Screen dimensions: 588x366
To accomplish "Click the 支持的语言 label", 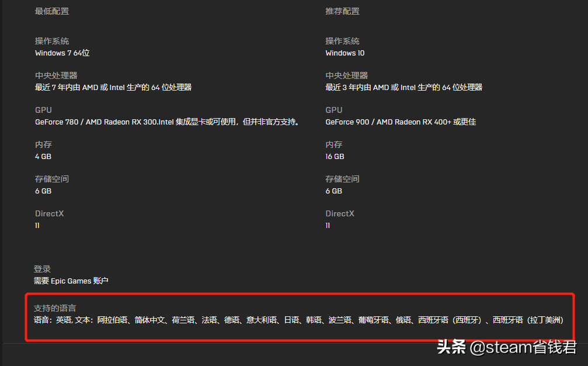I will pyautogui.click(x=55, y=308).
